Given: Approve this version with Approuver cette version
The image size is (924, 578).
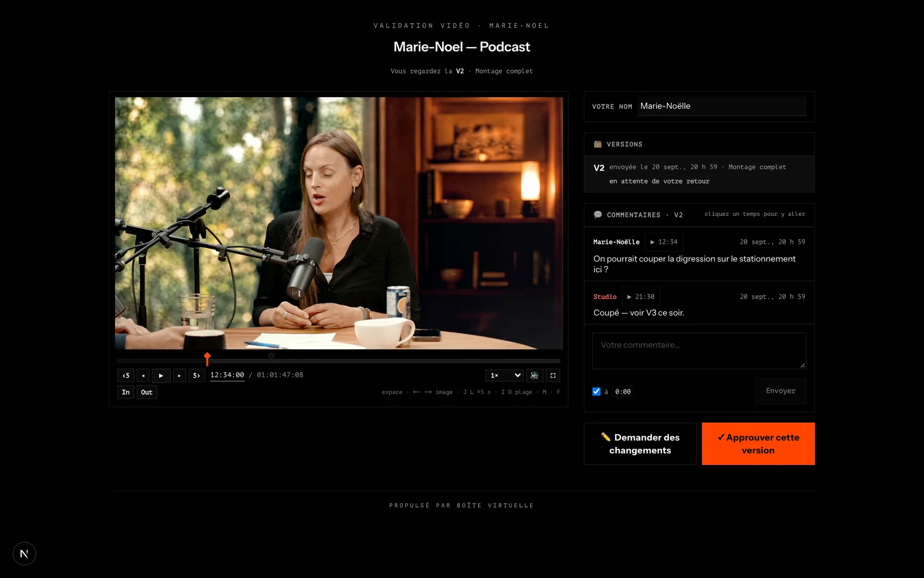Looking at the screenshot, I should click(758, 444).
